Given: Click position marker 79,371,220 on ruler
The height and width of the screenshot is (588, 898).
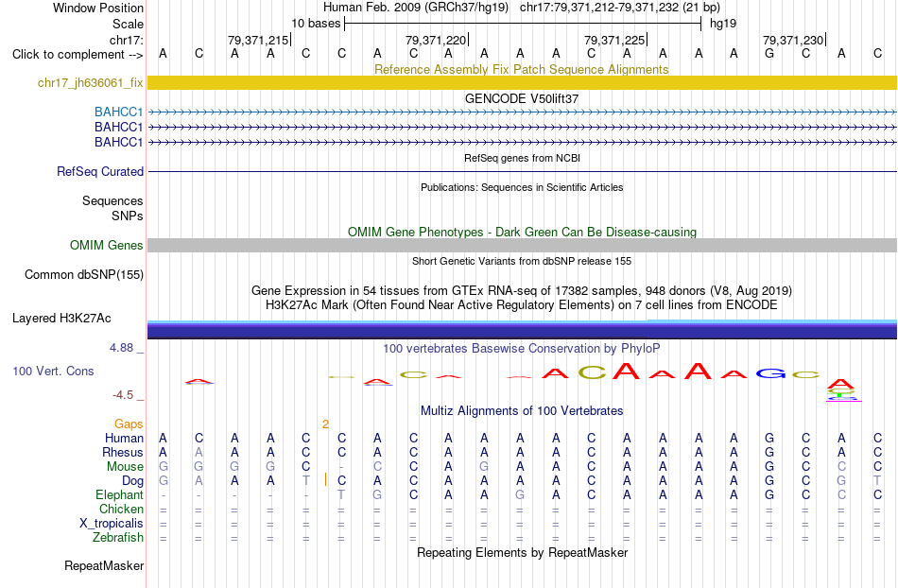Looking at the screenshot, I should coord(436,40).
